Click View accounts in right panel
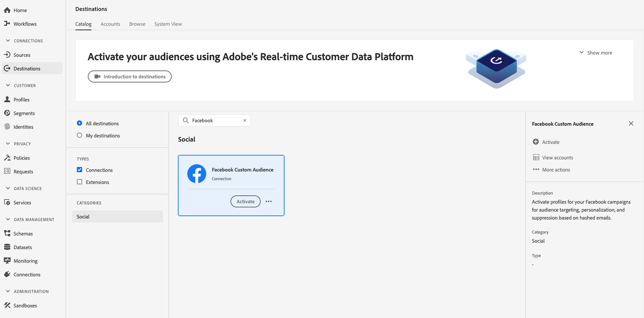 click(x=557, y=157)
